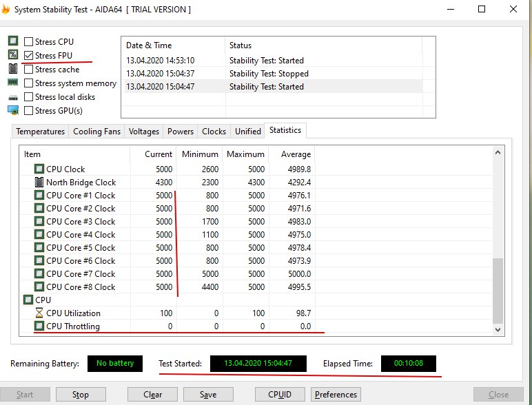Click the statistics scrollbar up arrow
The image size is (532, 405).
coord(498,152)
